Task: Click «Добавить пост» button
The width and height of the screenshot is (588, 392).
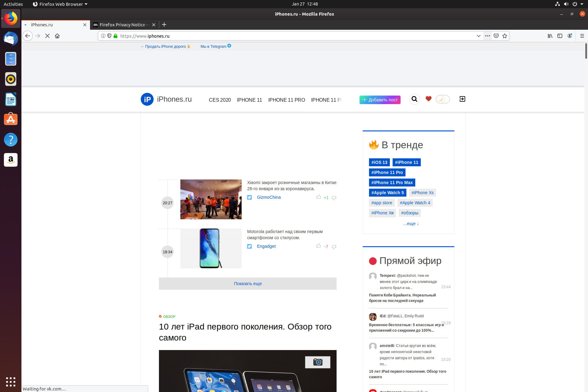Action: (x=380, y=100)
